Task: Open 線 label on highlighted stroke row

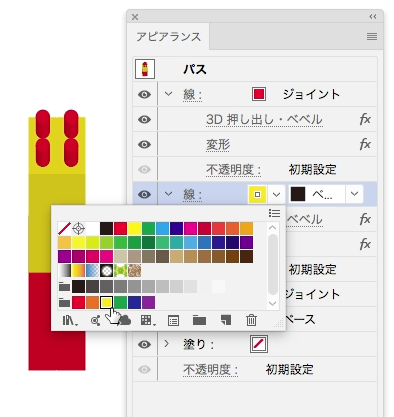Action: pos(192,195)
